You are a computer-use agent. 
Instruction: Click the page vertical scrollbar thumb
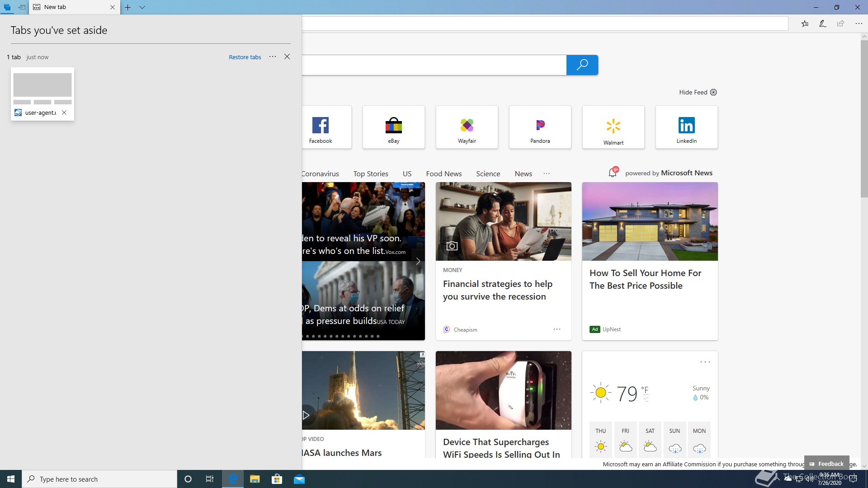pos(864,118)
